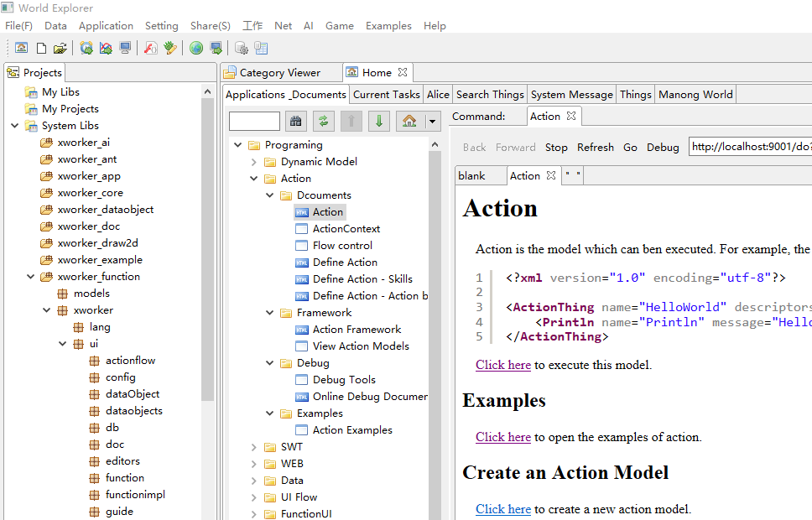Click the Debug browser button
The width and height of the screenshot is (812, 520).
pyautogui.click(x=663, y=147)
